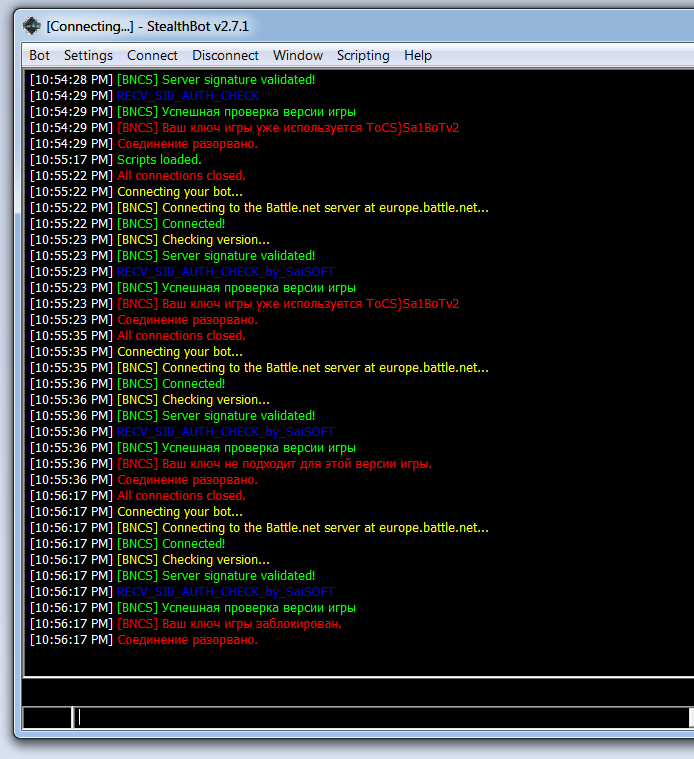Click the 10:54:28 PM 'Server signature validated!' line
This screenshot has width=694, height=759.
[172, 79]
